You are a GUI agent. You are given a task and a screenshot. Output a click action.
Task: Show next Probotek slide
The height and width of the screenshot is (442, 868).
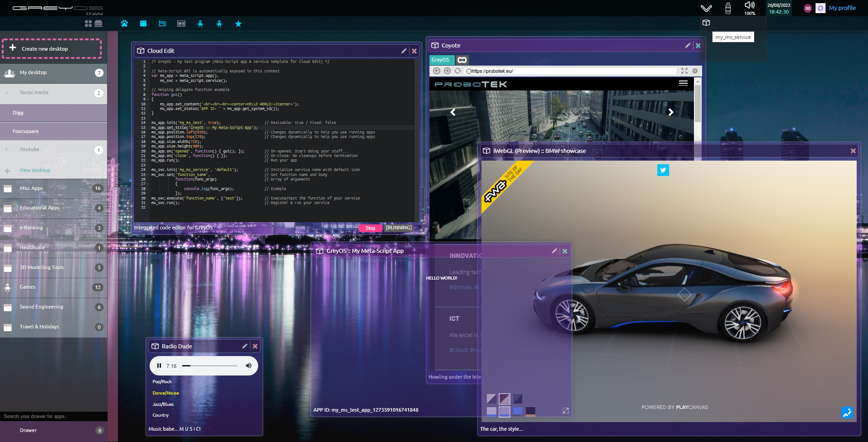(671, 112)
